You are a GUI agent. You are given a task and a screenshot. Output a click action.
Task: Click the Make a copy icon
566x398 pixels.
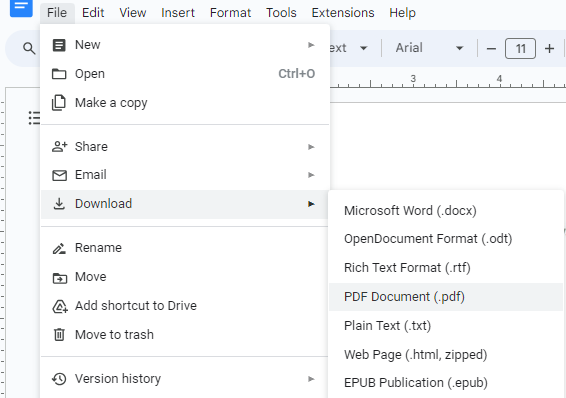pos(59,103)
